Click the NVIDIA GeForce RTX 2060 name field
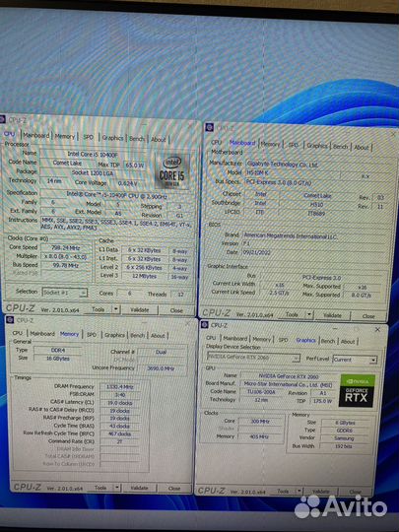The width and height of the screenshot is (399, 532). (289, 376)
